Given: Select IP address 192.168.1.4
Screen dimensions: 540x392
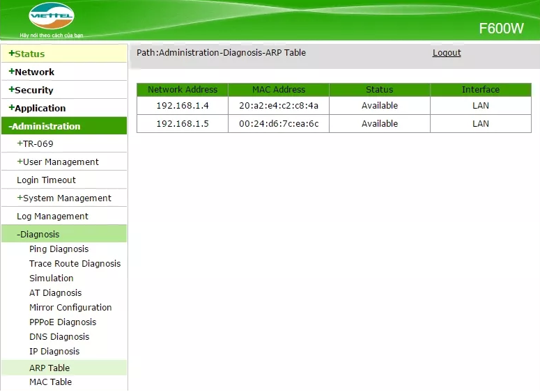Looking at the screenshot, I should click(183, 106).
